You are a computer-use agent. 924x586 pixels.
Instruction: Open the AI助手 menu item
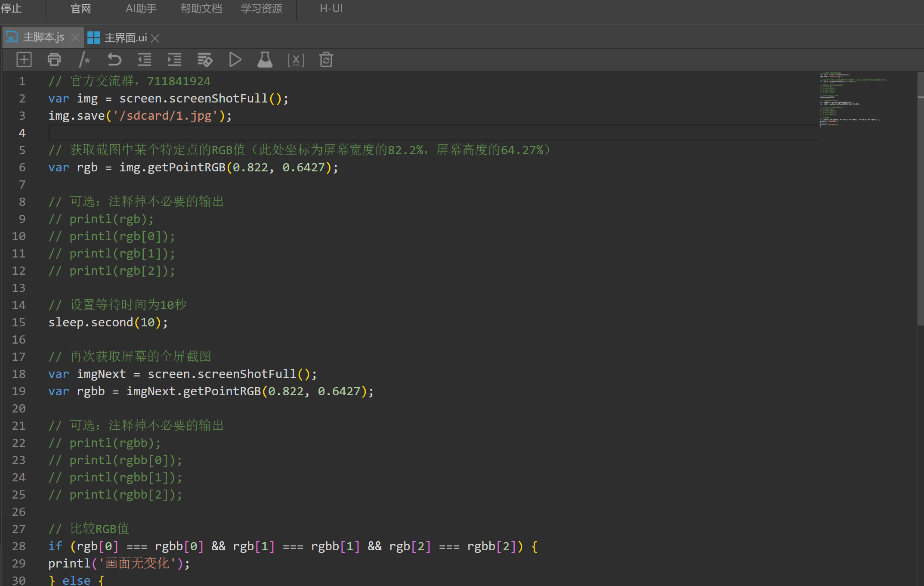(141, 9)
